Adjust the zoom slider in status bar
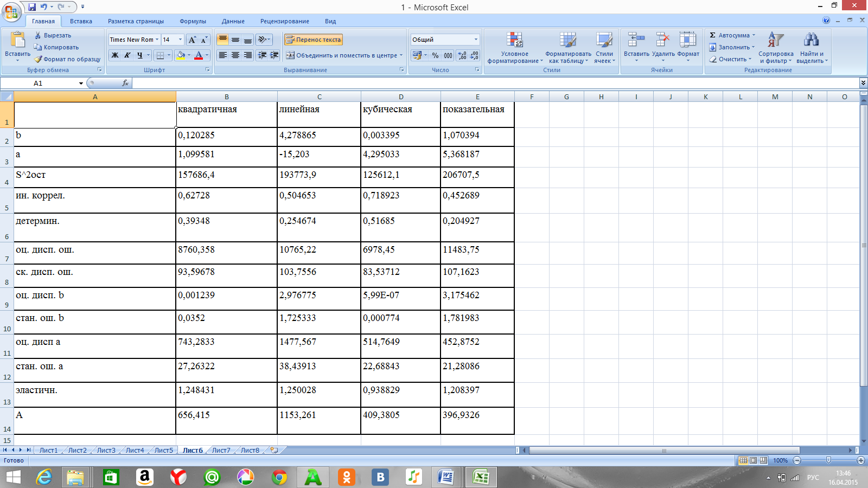 (828, 460)
